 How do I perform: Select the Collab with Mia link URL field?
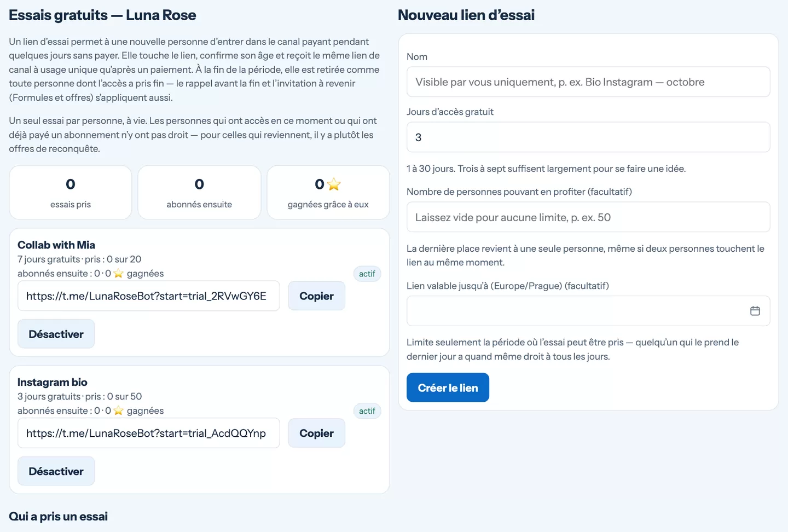(x=149, y=296)
